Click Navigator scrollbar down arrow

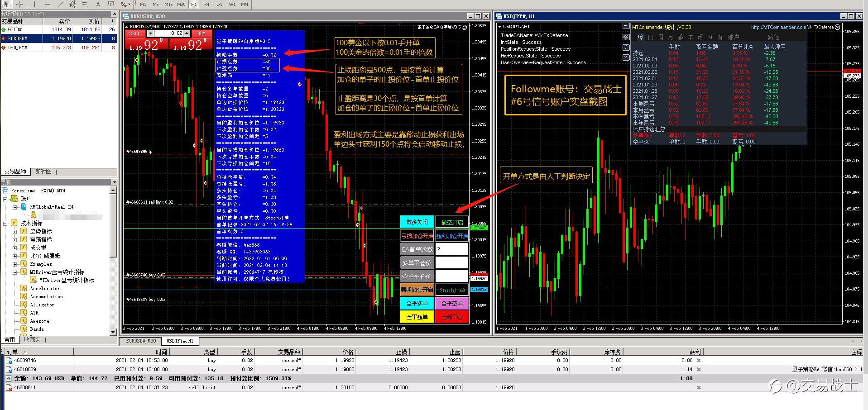[x=113, y=332]
